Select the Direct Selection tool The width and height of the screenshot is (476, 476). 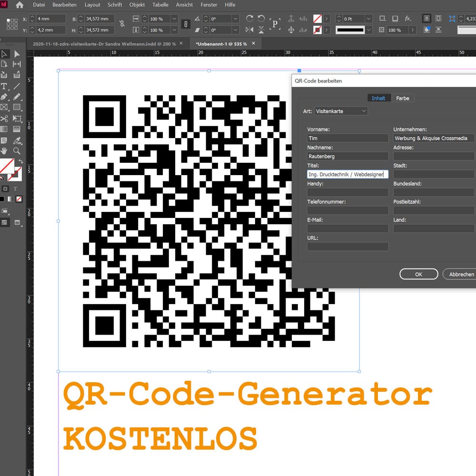[x=17, y=54]
